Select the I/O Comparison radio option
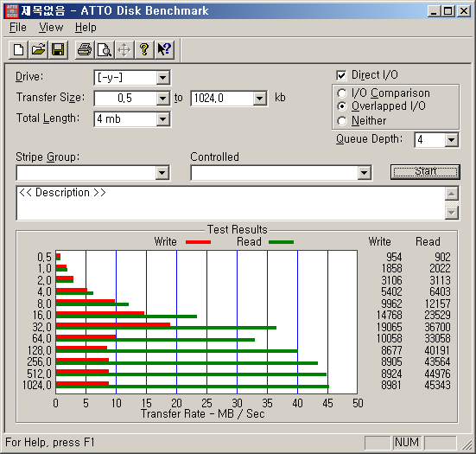 tap(342, 93)
